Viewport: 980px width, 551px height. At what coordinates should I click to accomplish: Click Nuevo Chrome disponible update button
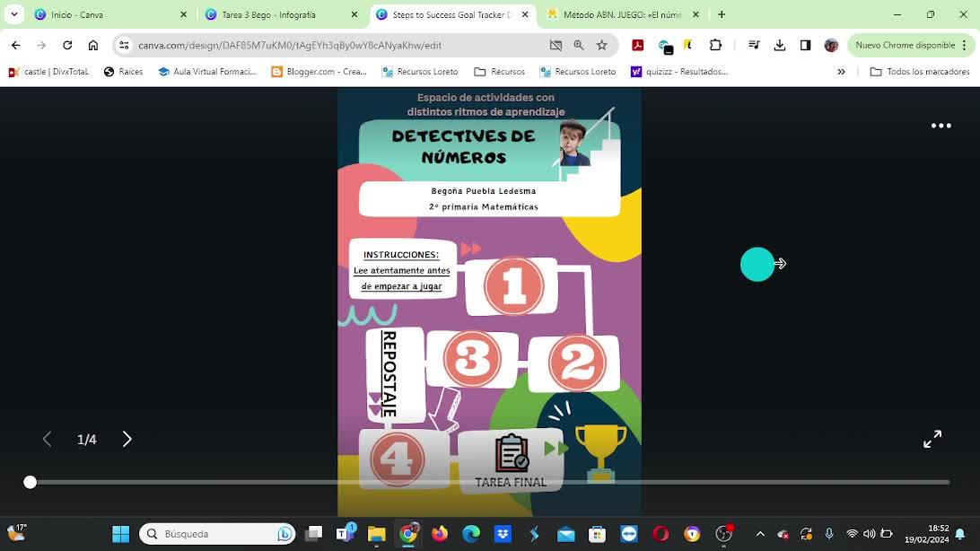point(911,45)
